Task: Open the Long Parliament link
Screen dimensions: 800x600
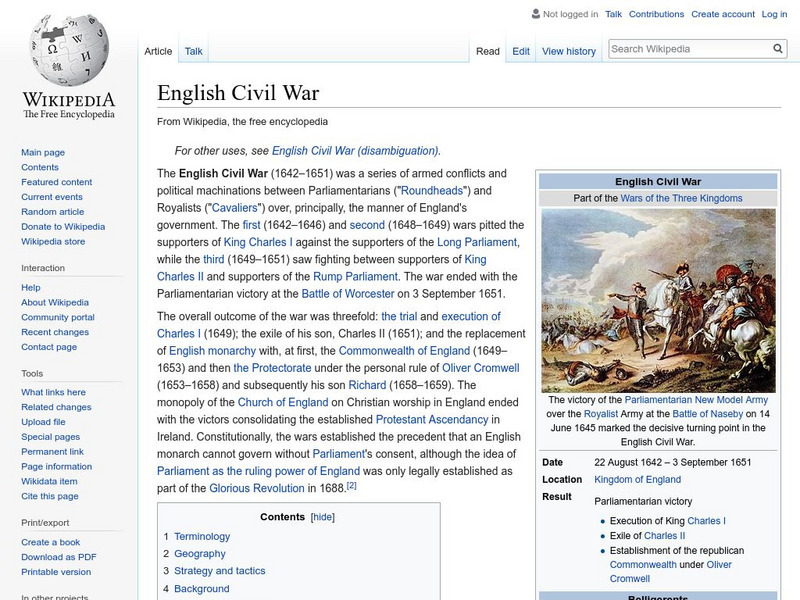Action: (477, 242)
